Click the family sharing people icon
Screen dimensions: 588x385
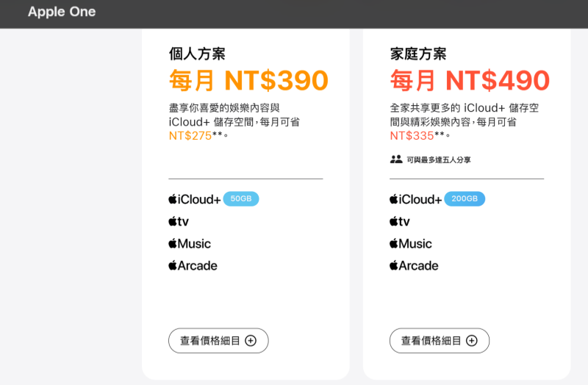(396, 159)
